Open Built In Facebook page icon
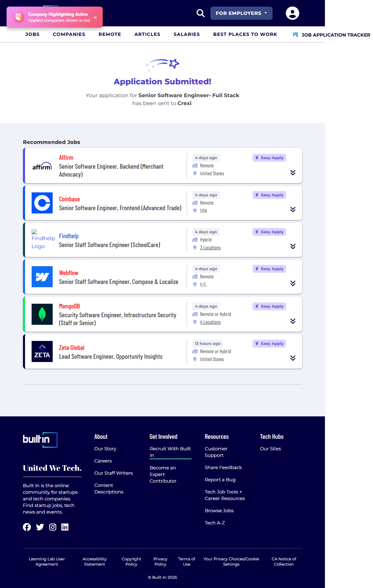Image resolution: width=373 pixels, height=588 pixels. 27,527
